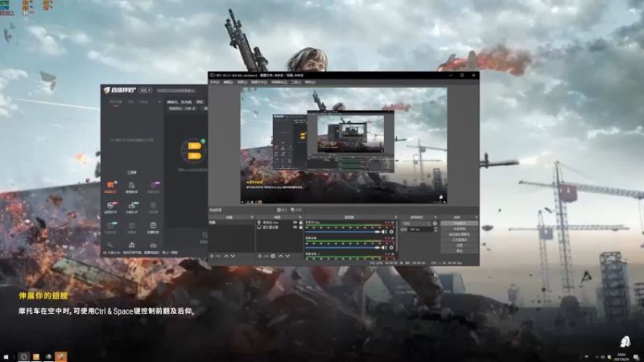Click the magnifier icon in 直播伴侣 toolbox
The width and height of the screenshot is (644, 362).
pyautogui.click(x=110, y=245)
